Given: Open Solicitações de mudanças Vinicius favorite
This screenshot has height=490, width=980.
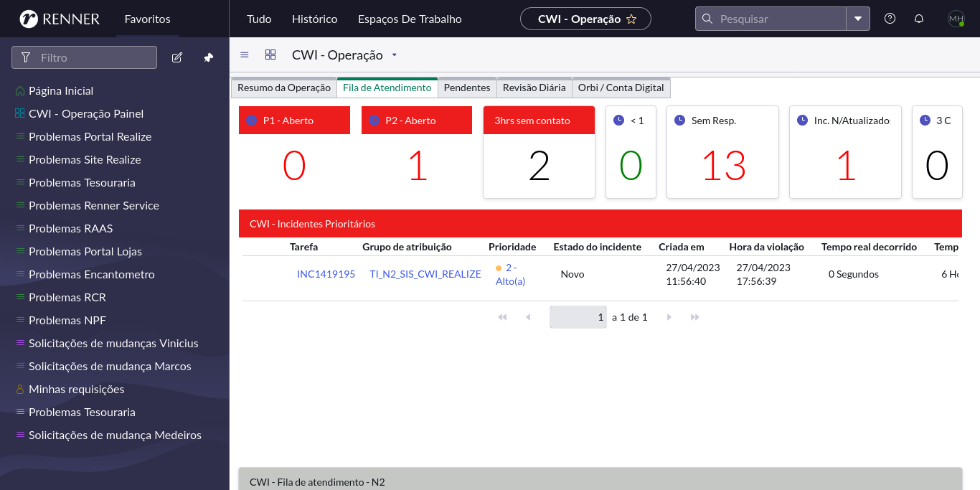Looking at the screenshot, I should click(x=113, y=343).
